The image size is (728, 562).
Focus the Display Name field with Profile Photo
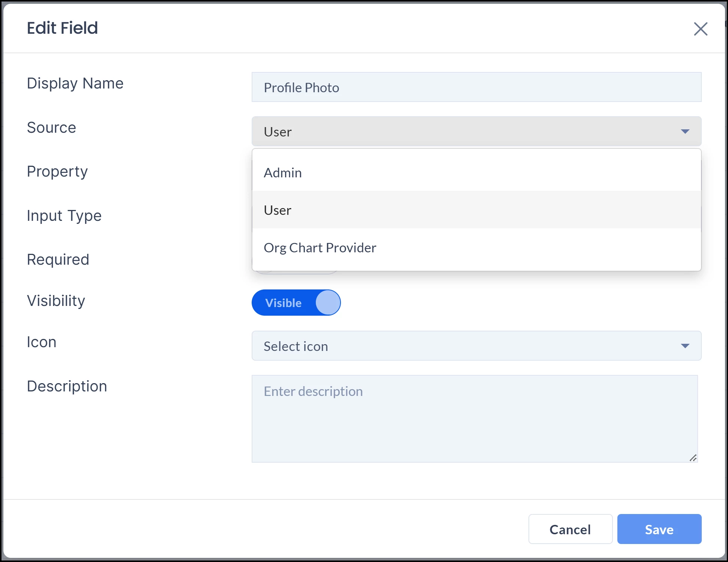point(476,87)
